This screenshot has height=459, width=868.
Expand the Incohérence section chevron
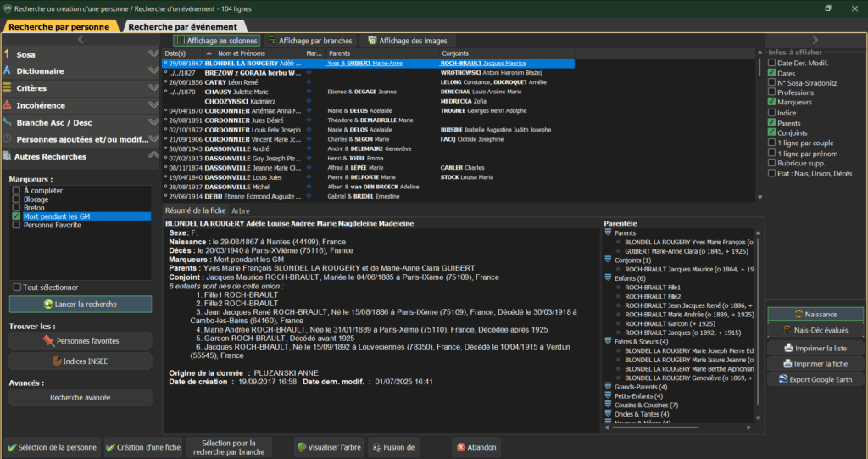(x=153, y=104)
